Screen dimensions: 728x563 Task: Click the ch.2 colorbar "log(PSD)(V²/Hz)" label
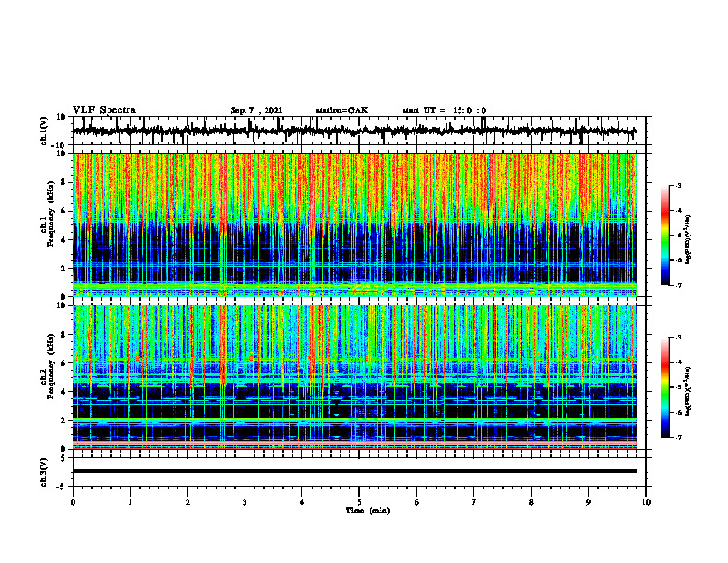coord(688,391)
